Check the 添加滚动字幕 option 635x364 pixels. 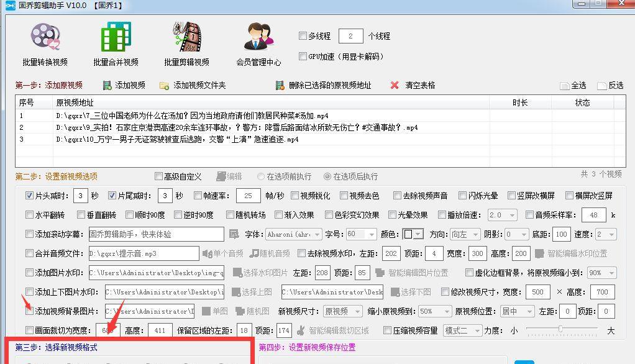(x=29, y=234)
